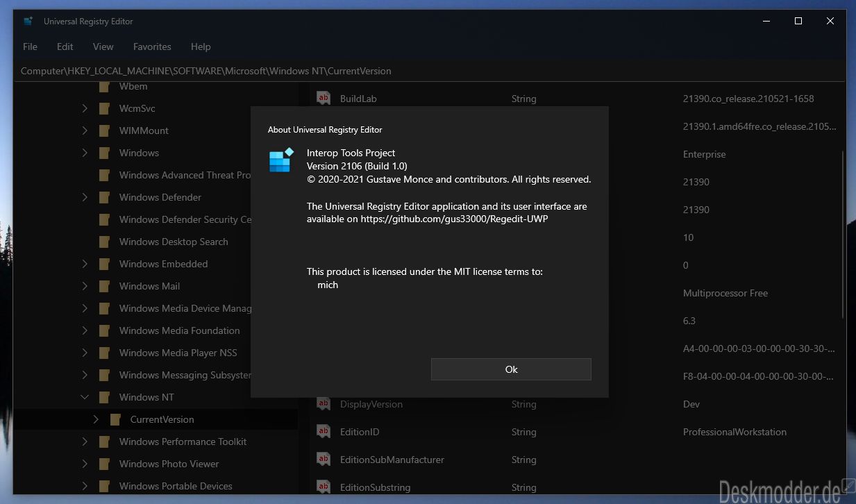Click the string icon beside EditionID

click(x=323, y=432)
